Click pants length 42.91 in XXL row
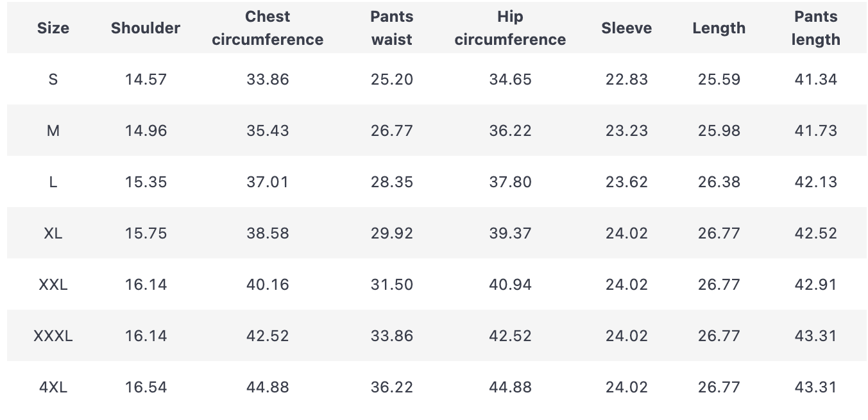 click(815, 285)
